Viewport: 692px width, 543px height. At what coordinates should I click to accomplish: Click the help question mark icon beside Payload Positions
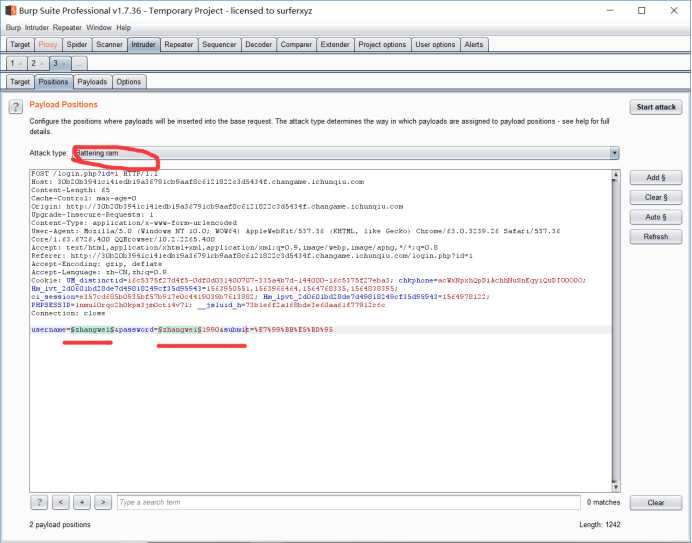click(15, 107)
